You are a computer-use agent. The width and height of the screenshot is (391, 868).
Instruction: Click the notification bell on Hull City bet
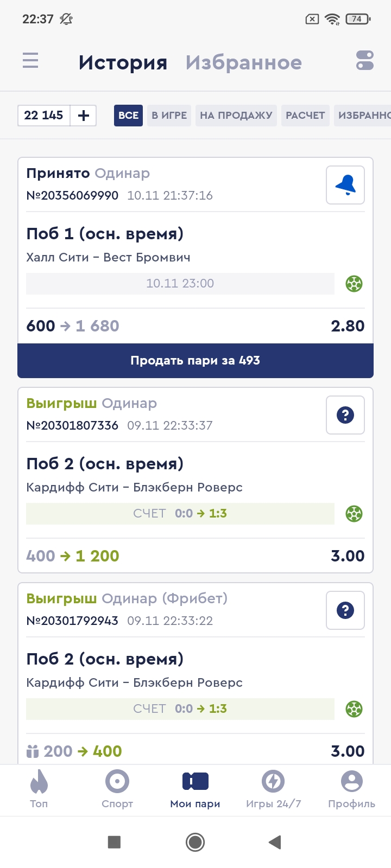(x=345, y=185)
